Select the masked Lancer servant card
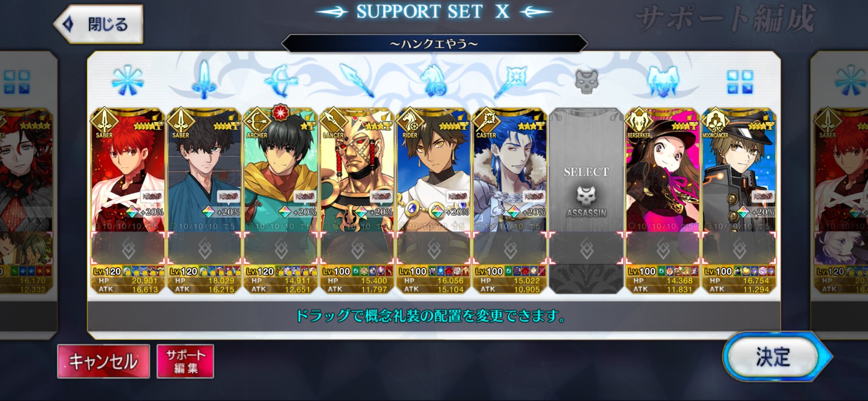Viewport: 868px width, 401px height. coord(357,169)
